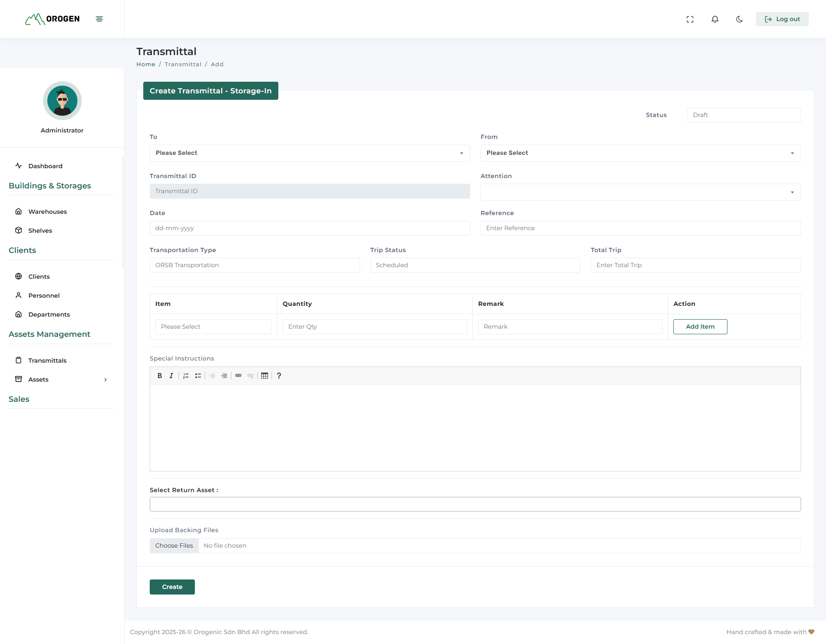Insert a bulleted list in editor
Image resolution: width=826 pixels, height=644 pixels.
(x=198, y=376)
